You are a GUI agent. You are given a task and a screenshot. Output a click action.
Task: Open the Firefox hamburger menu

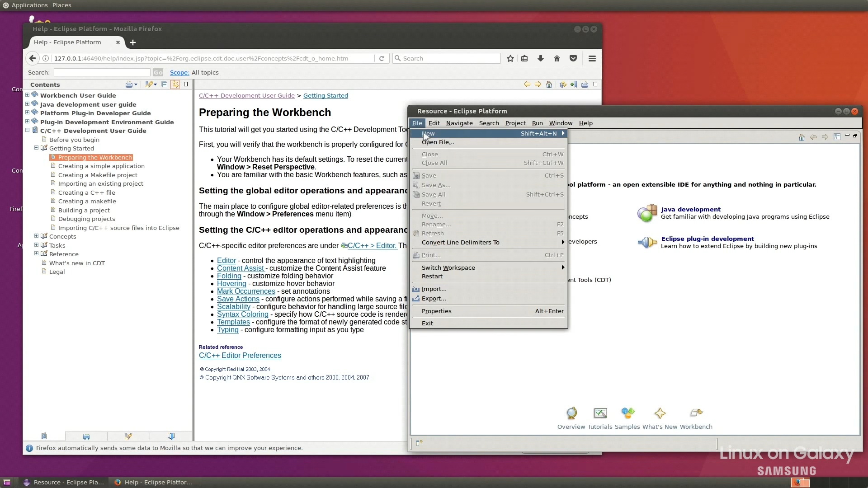pos(592,58)
